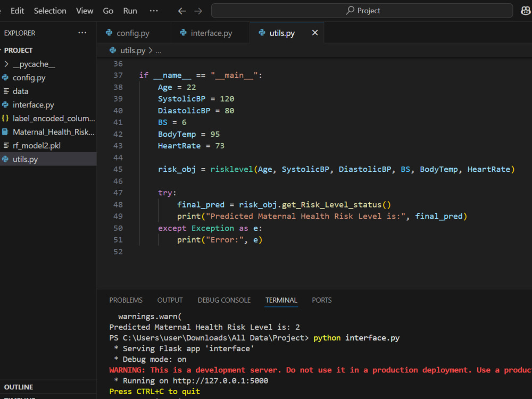The width and height of the screenshot is (532, 399).
Task: Click line number 37 in gutter
Action: (118, 76)
